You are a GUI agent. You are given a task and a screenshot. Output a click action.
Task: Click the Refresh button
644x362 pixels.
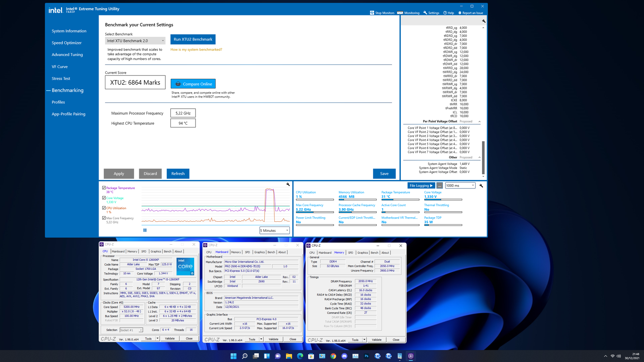178,174
